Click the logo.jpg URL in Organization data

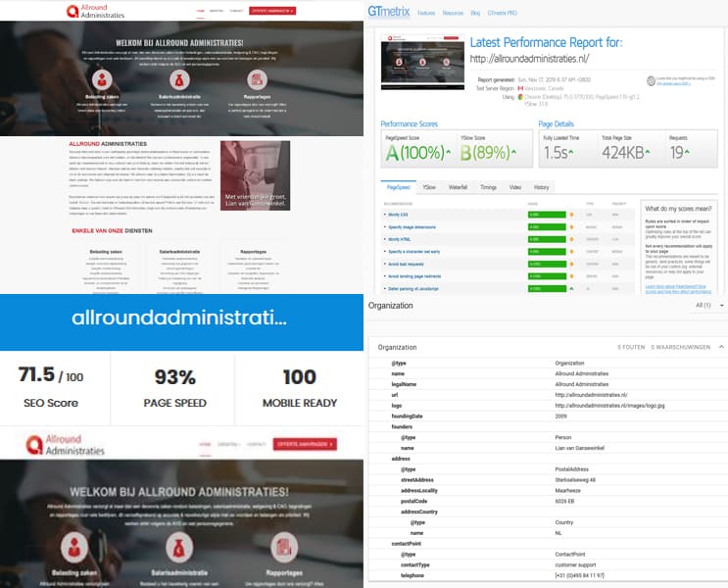[x=609, y=406]
